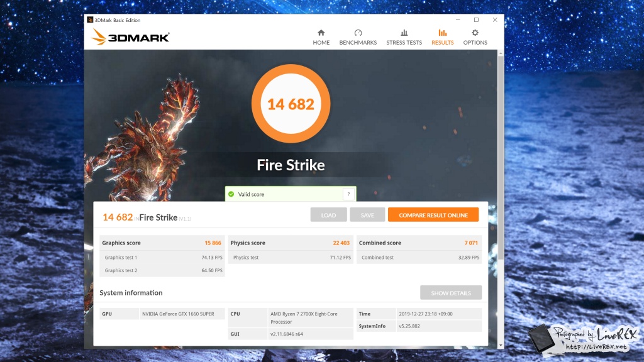The height and width of the screenshot is (362, 644).
Task: Click Combined test row 32.89 FPS
Action: pos(419,257)
